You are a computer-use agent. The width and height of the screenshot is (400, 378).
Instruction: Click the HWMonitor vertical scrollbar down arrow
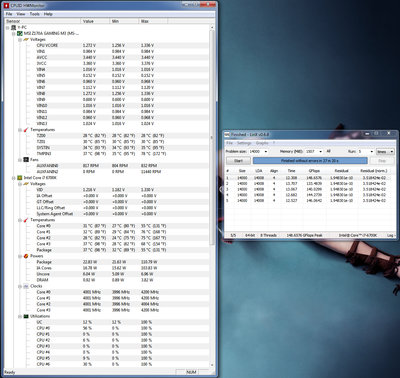[x=212, y=365]
